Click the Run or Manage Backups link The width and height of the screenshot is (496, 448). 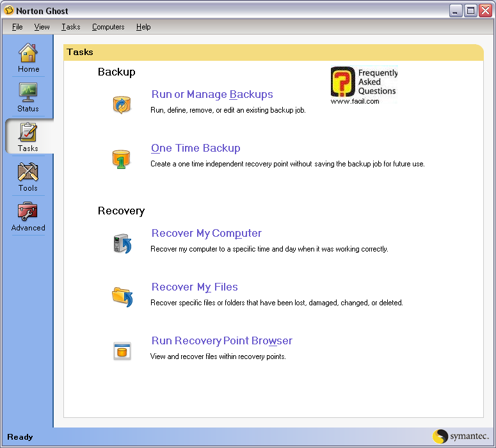[x=212, y=95]
